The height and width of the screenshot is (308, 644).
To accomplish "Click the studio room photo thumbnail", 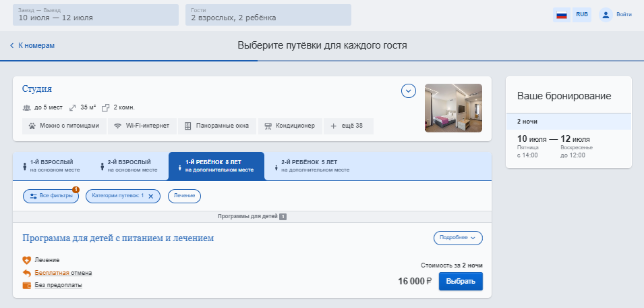I will [x=453, y=108].
